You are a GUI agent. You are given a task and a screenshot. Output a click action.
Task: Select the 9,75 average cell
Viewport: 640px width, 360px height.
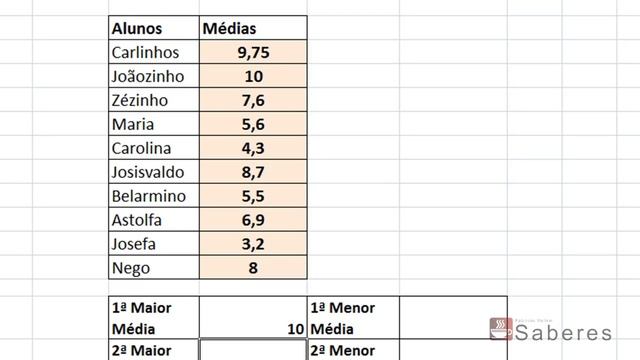tap(253, 52)
